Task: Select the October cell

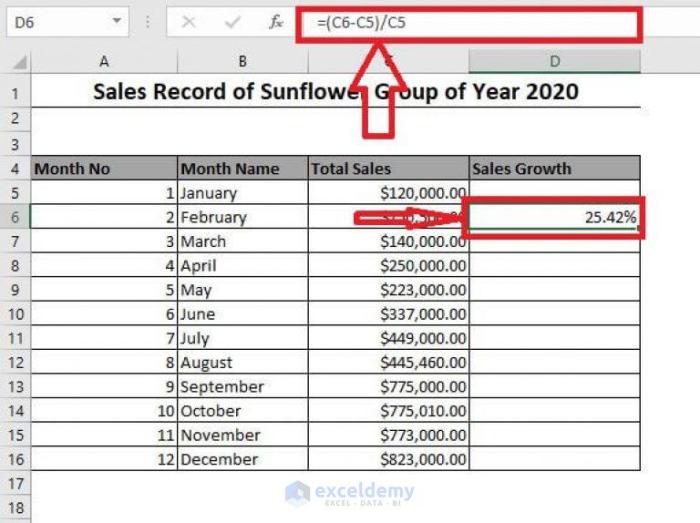Action: click(x=243, y=411)
